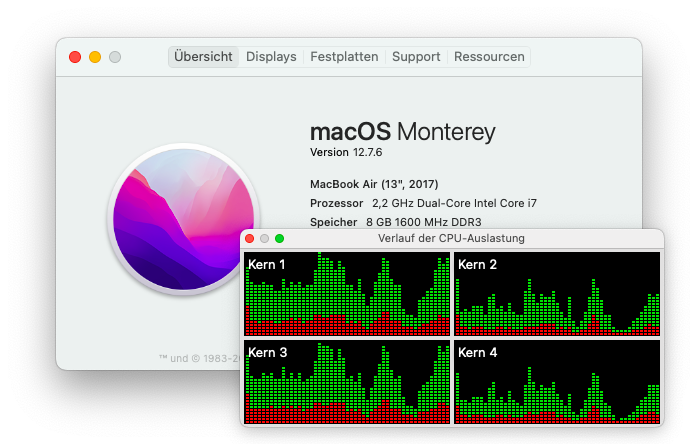Click the Kern 1 CPU graph
The width and height of the screenshot is (698, 444).
[347, 293]
